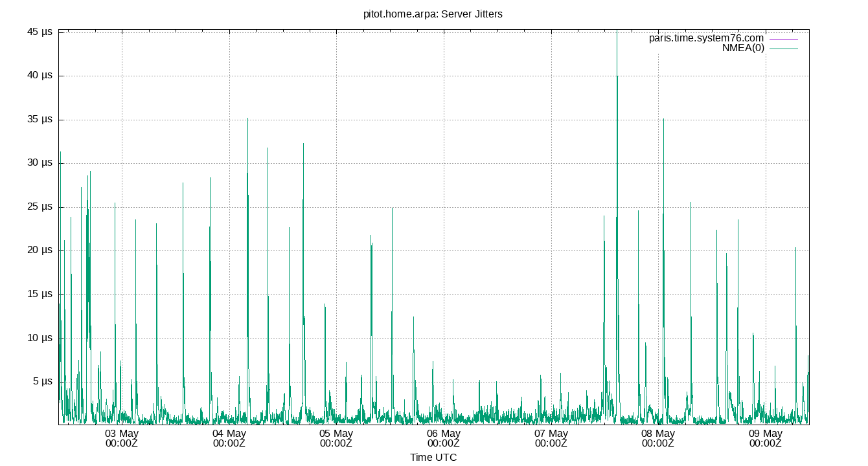Viewport: 868px width, 466px height.
Task: Click the '45 µs' y-axis label
Action: [x=40, y=32]
